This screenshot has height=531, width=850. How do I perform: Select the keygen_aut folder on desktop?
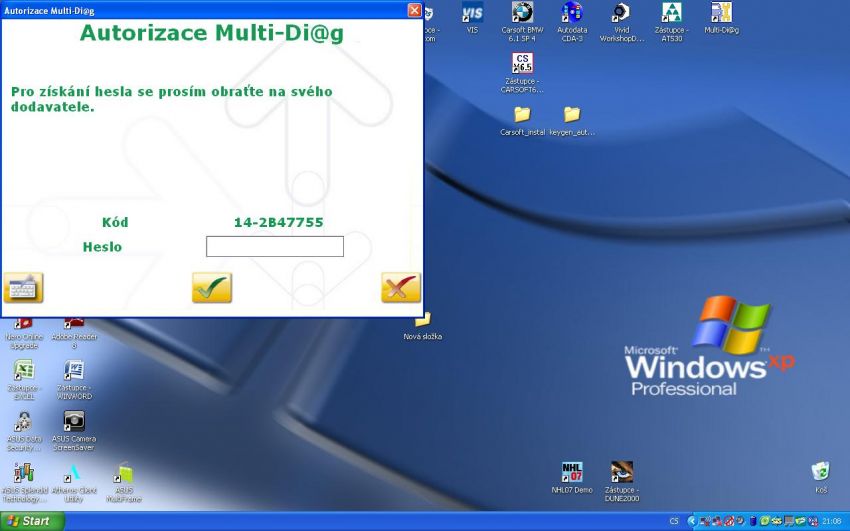click(572, 121)
